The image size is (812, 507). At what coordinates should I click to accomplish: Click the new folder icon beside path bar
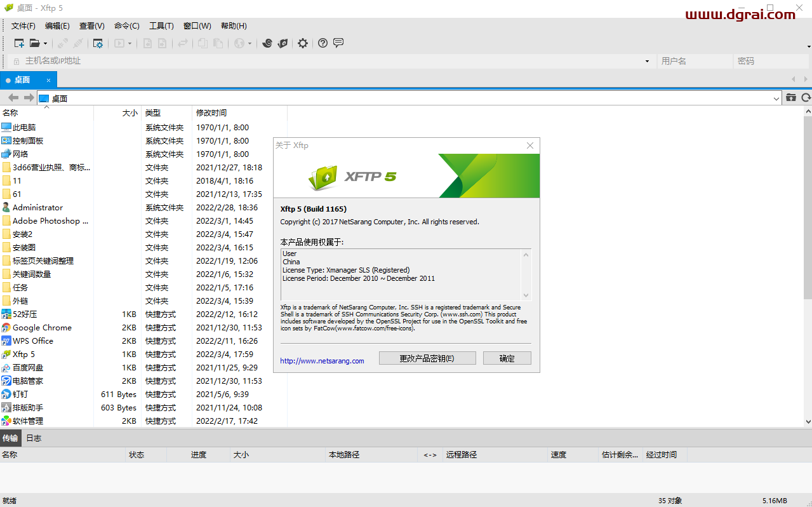click(791, 97)
